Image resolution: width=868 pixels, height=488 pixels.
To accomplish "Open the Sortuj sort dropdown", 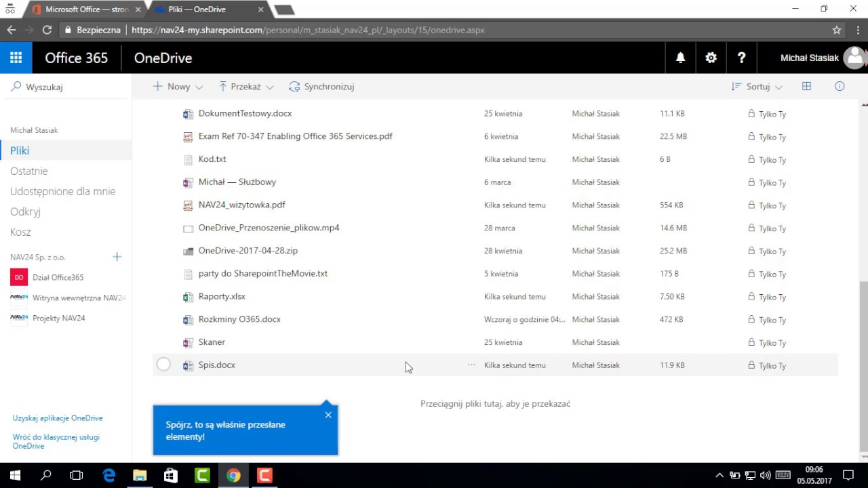I will pos(757,86).
